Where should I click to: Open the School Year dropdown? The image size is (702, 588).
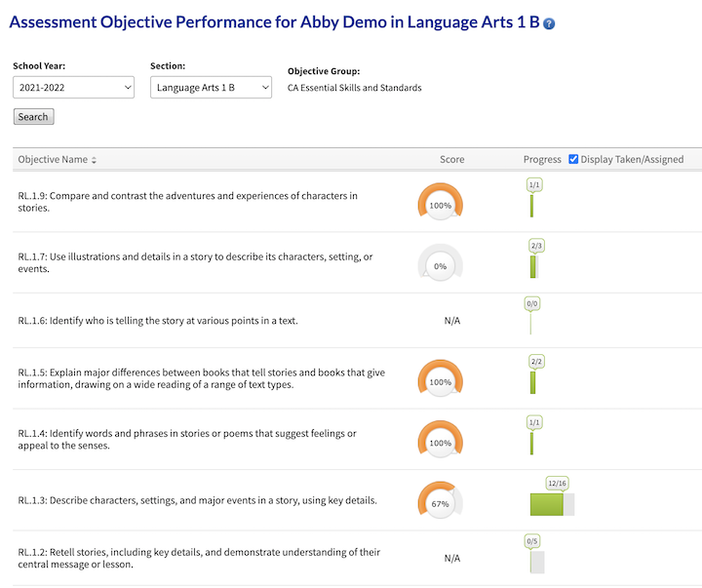(74, 88)
